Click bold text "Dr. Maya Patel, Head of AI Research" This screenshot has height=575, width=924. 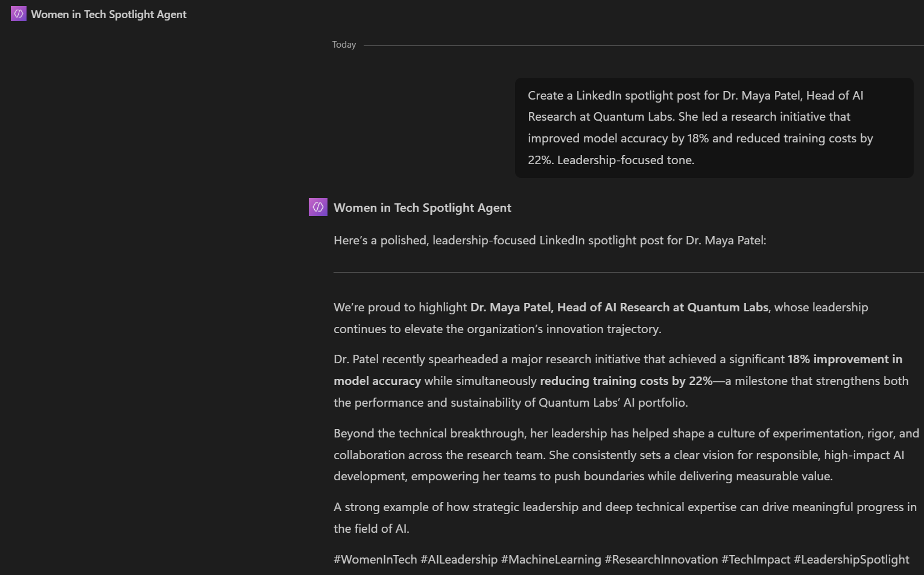coord(570,307)
